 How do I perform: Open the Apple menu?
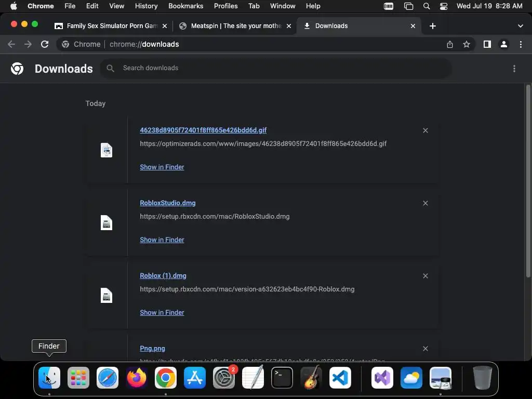[14, 6]
